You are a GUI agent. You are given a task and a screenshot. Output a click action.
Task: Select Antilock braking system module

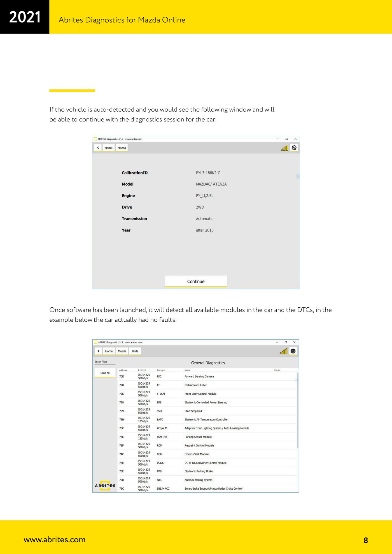click(x=207, y=480)
